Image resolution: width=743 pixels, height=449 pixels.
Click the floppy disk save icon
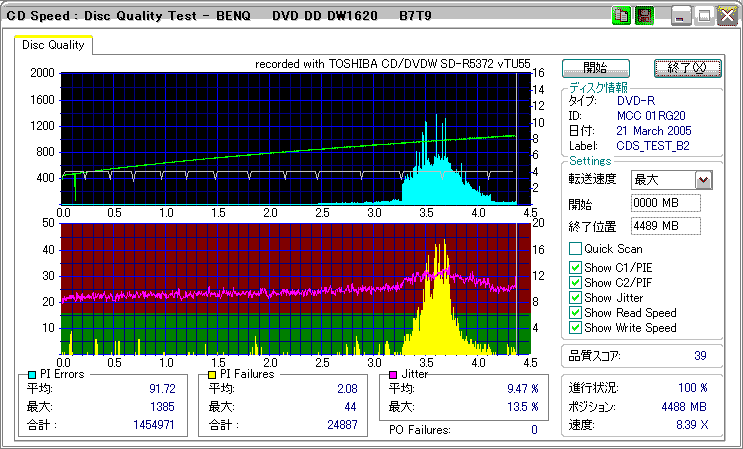(644, 16)
